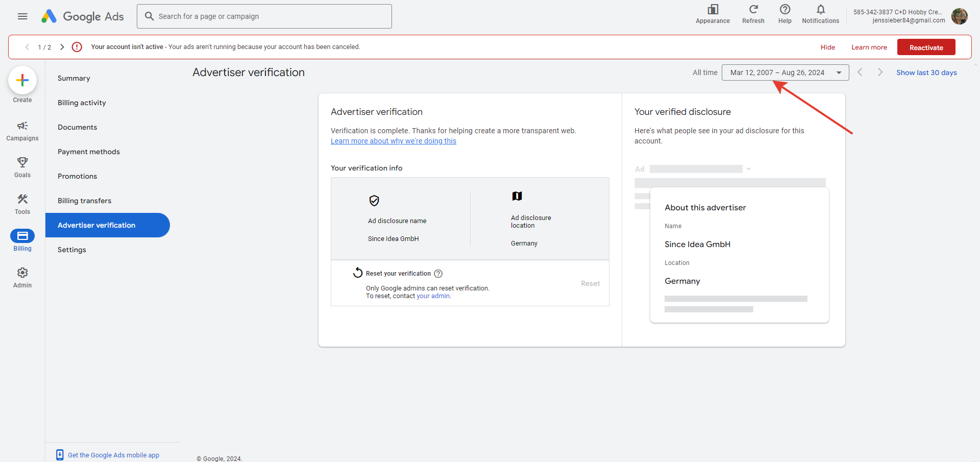This screenshot has height=462, width=980.
Task: Open the Summary billing page
Action: pyautogui.click(x=74, y=78)
